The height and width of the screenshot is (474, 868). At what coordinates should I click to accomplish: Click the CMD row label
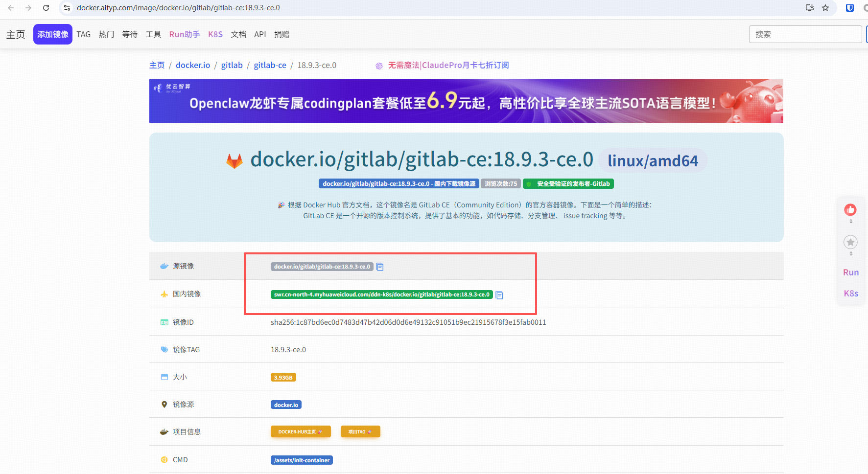click(180, 460)
